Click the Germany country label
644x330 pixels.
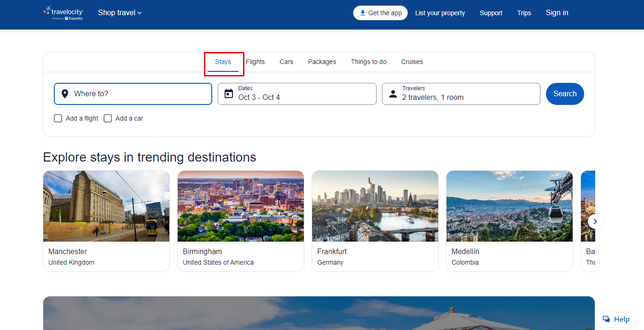[x=331, y=262]
